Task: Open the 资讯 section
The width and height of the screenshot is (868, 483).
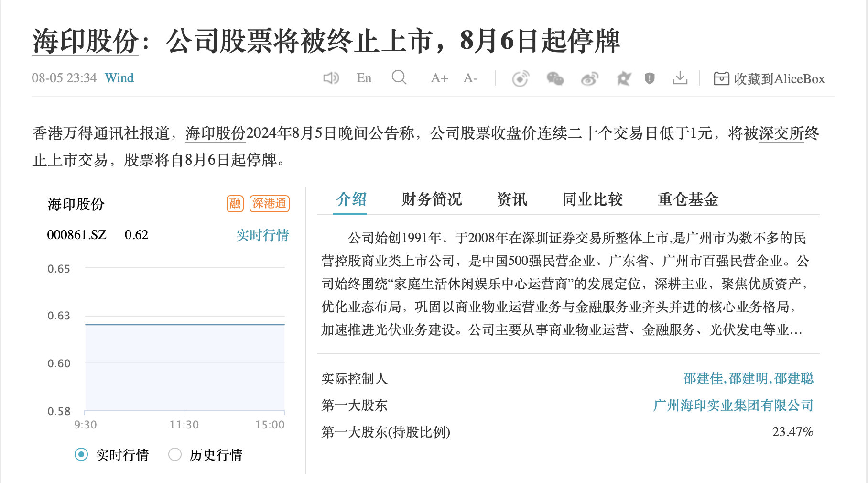Action: point(512,199)
